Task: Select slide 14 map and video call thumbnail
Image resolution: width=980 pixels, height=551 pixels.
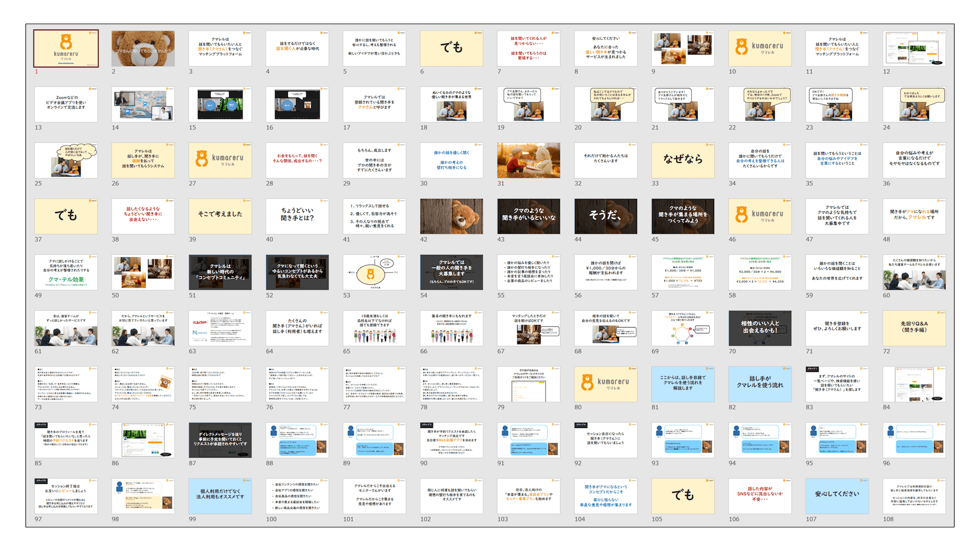Action: (143, 104)
